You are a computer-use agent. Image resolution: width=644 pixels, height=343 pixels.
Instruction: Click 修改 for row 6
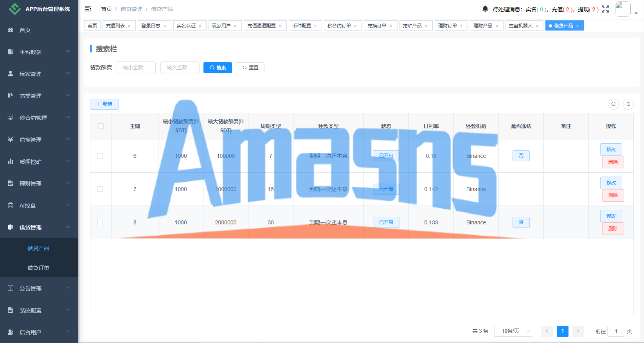(611, 150)
